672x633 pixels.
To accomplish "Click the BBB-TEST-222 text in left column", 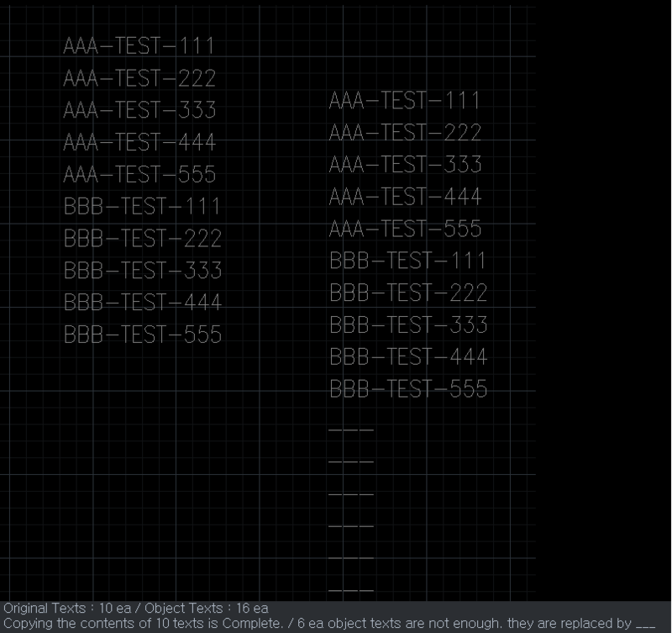I will tap(143, 238).
